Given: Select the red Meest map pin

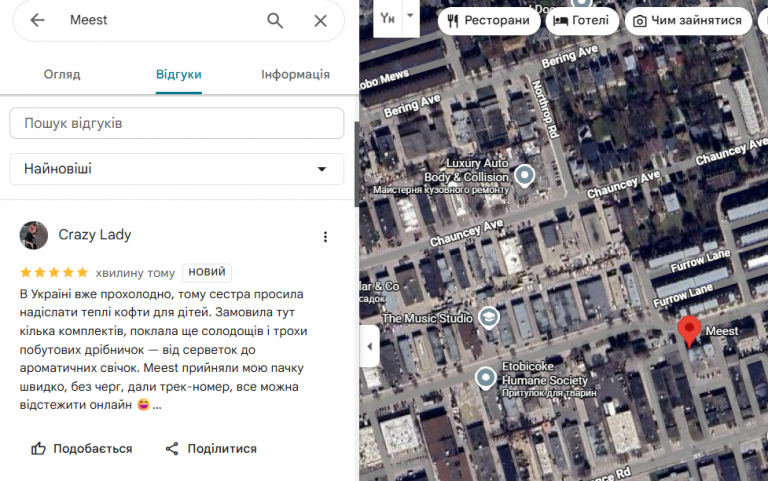Looking at the screenshot, I should tap(689, 331).
